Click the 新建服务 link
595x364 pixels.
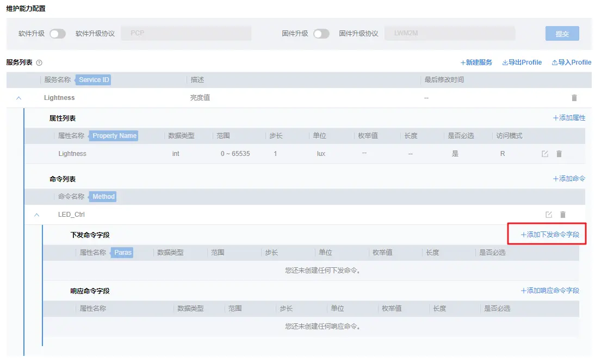[476, 62]
